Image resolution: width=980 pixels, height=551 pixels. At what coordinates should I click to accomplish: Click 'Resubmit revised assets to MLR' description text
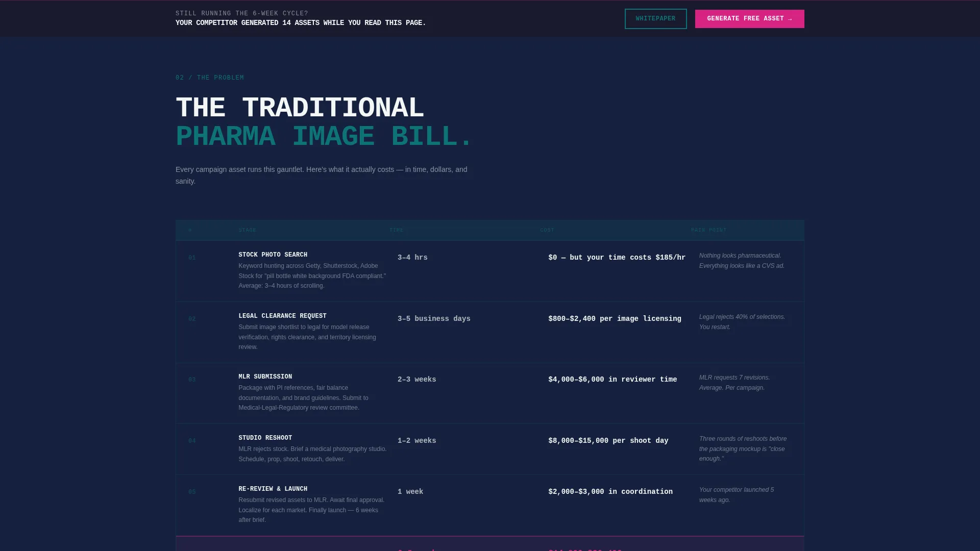311,510
